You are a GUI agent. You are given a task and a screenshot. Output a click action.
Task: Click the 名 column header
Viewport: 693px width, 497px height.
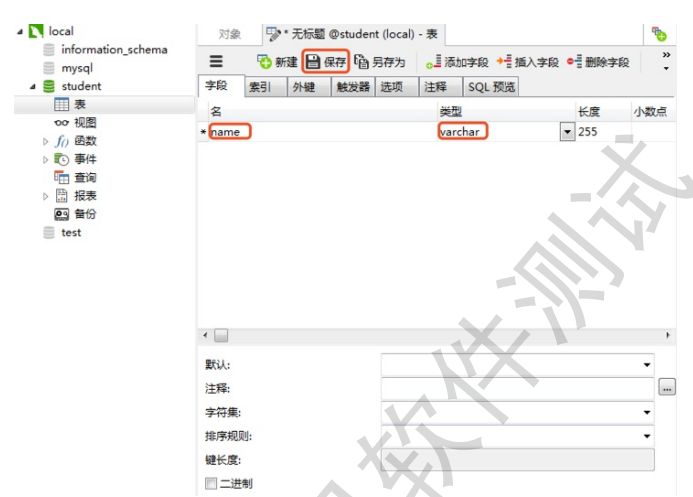tap(323, 111)
